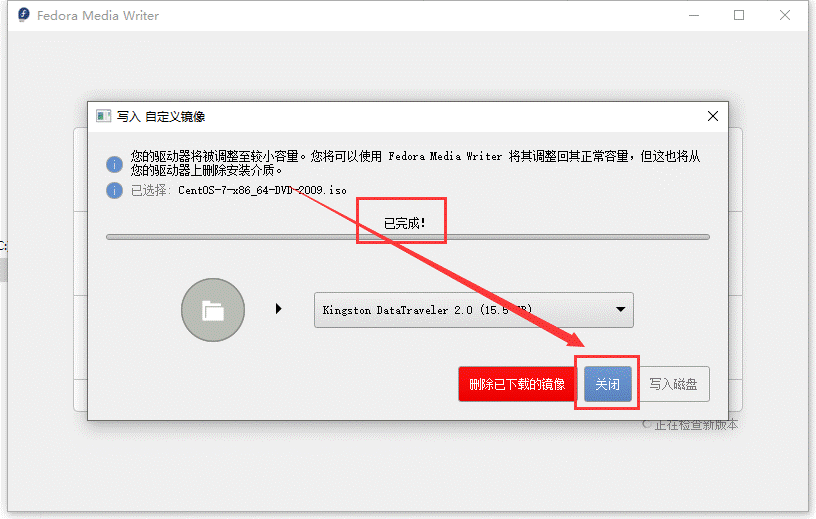Click the info icon beside 已选择 CentOS ISO
Viewport: 816px width, 519px height.
(x=115, y=190)
